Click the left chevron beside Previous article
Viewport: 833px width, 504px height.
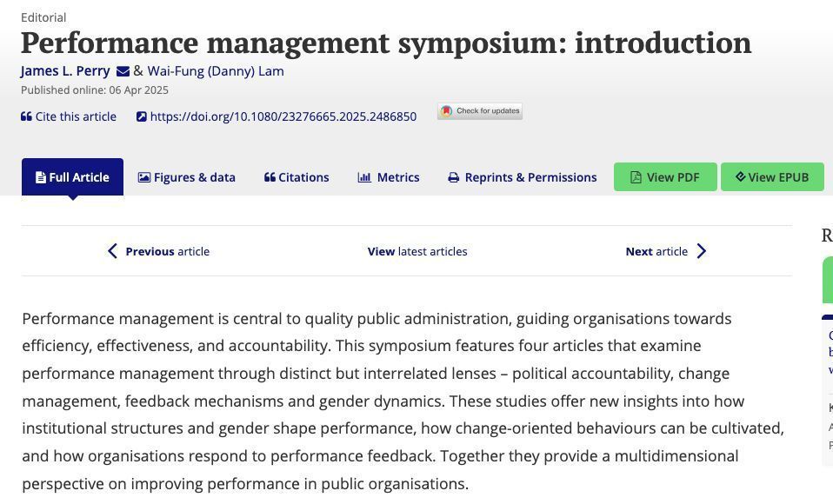point(112,250)
